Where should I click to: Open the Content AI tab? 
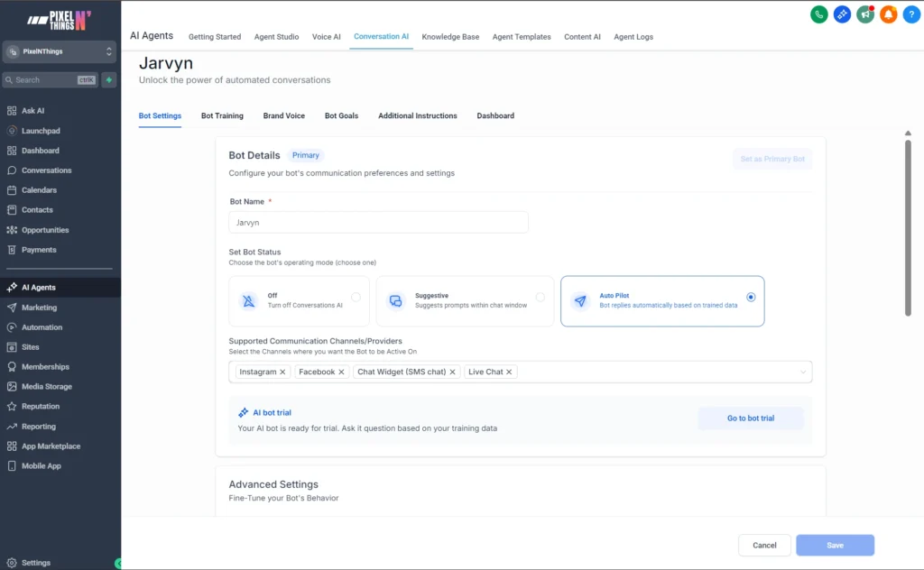(582, 36)
